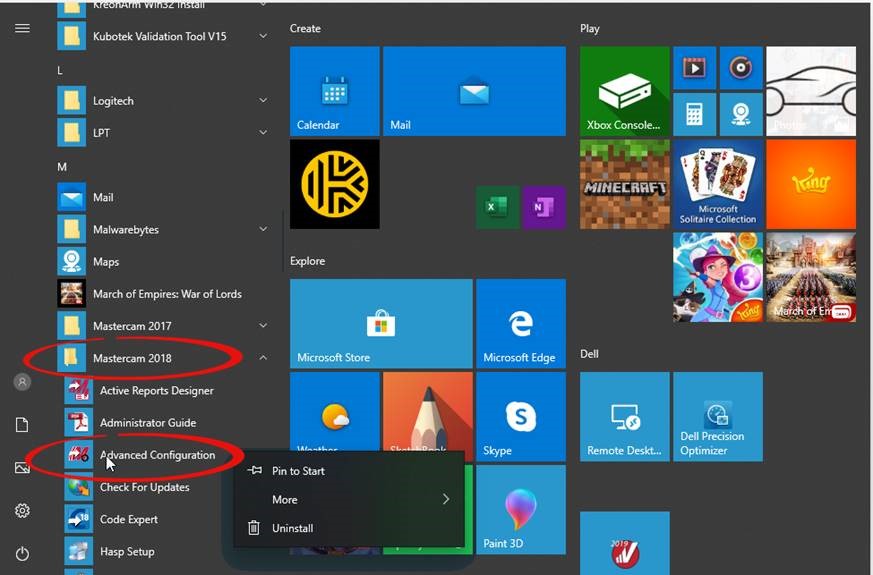The image size is (873, 575).
Task: Open the Mastercam 2017 folder label
Action: (132, 326)
